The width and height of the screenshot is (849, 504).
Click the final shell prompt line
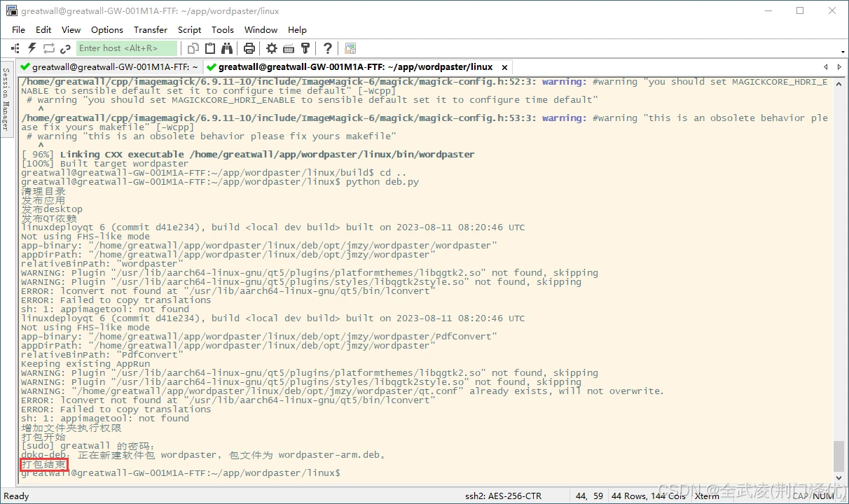[x=181, y=473]
